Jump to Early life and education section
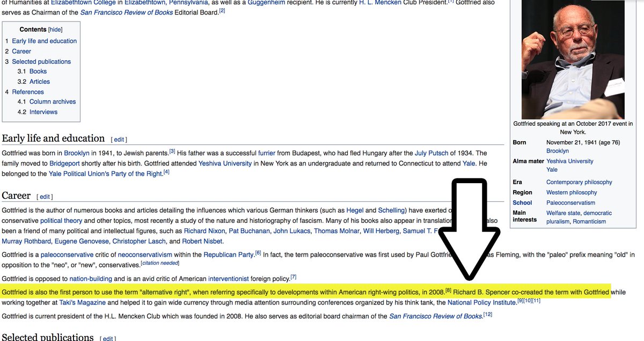The image size is (644, 341). [44, 41]
